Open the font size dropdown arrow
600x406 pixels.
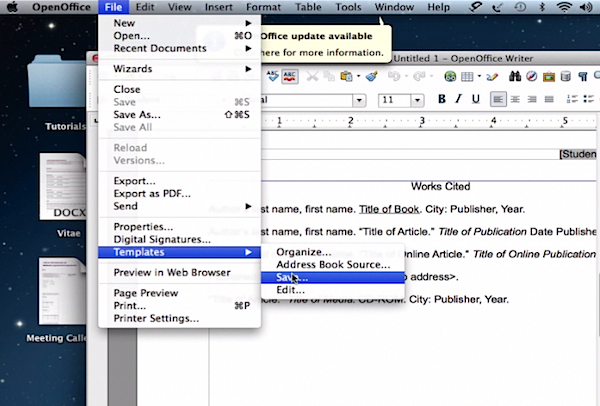417,100
